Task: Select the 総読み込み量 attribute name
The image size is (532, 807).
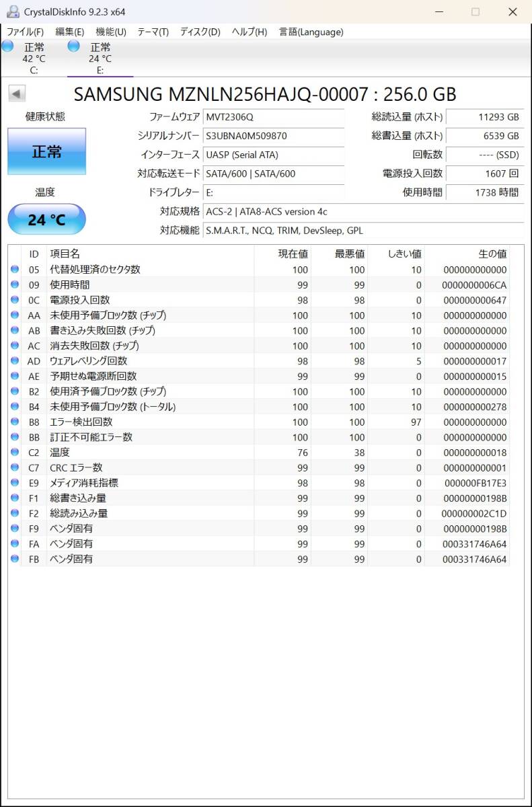Action: [79, 514]
